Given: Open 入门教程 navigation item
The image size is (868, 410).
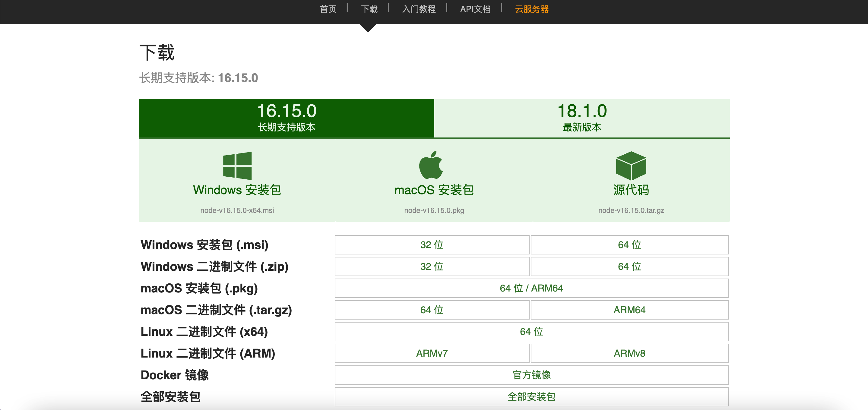Looking at the screenshot, I should pos(419,9).
